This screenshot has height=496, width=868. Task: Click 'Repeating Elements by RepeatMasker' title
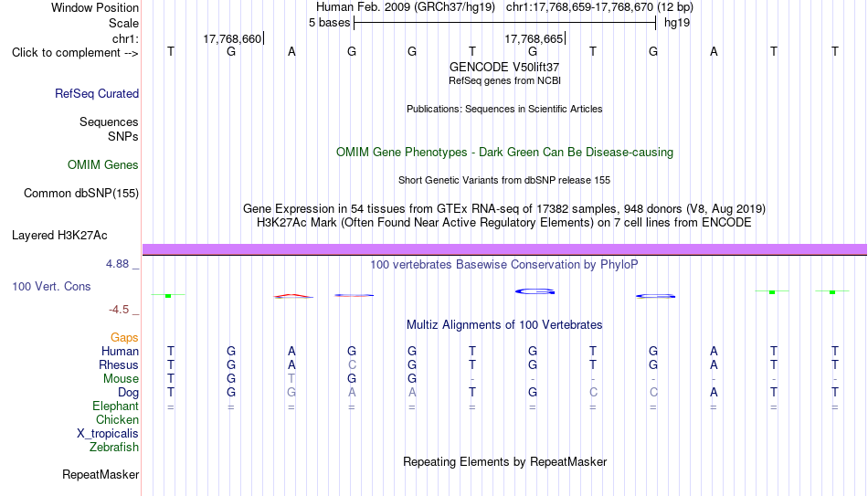tap(505, 461)
